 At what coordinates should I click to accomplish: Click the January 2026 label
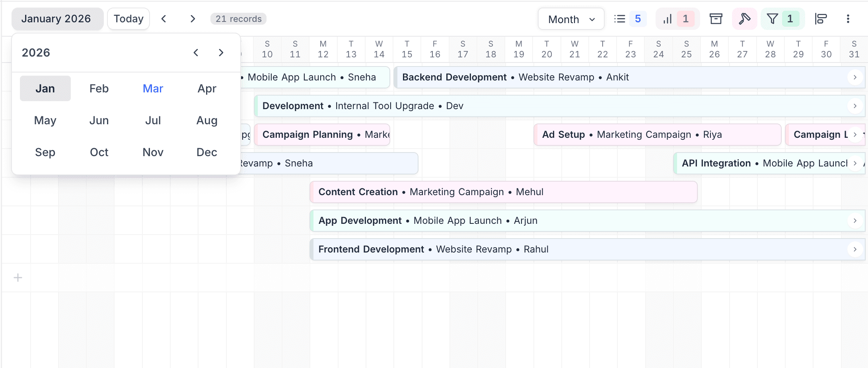click(x=57, y=18)
